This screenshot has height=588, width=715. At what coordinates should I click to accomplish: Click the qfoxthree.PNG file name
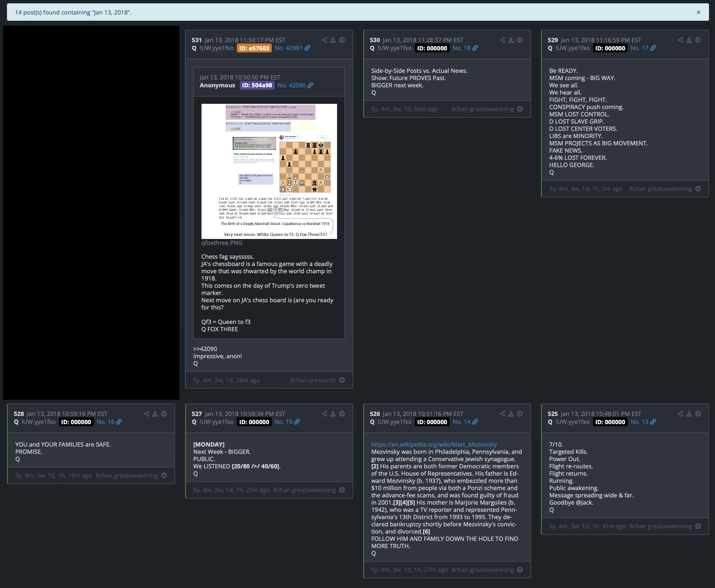tap(222, 243)
